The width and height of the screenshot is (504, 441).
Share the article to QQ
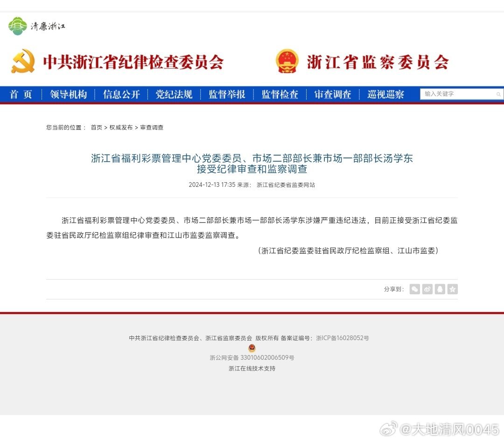(x=440, y=289)
